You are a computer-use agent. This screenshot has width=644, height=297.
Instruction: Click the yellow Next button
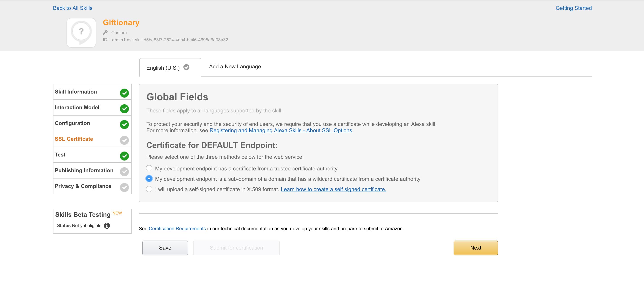click(476, 248)
